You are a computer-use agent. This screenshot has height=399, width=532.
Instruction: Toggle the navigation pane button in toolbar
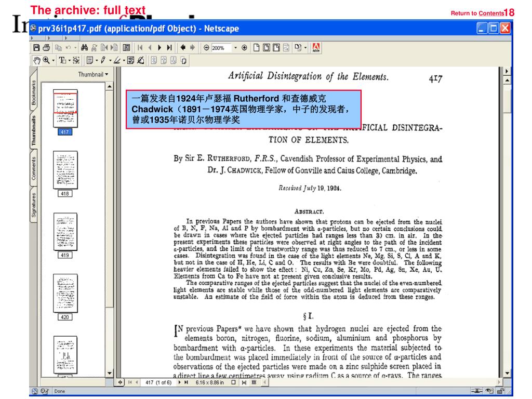126,48
